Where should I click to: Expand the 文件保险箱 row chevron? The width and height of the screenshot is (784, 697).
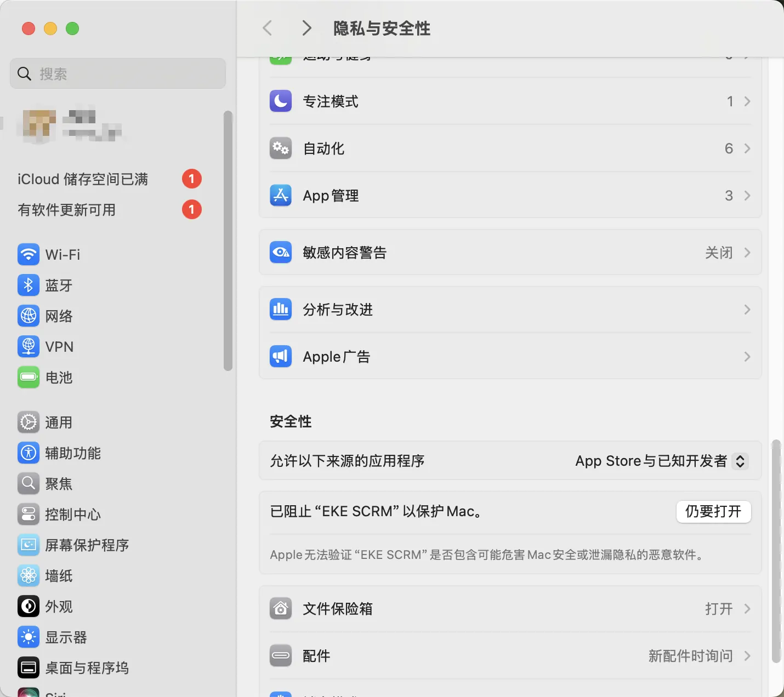[747, 609]
